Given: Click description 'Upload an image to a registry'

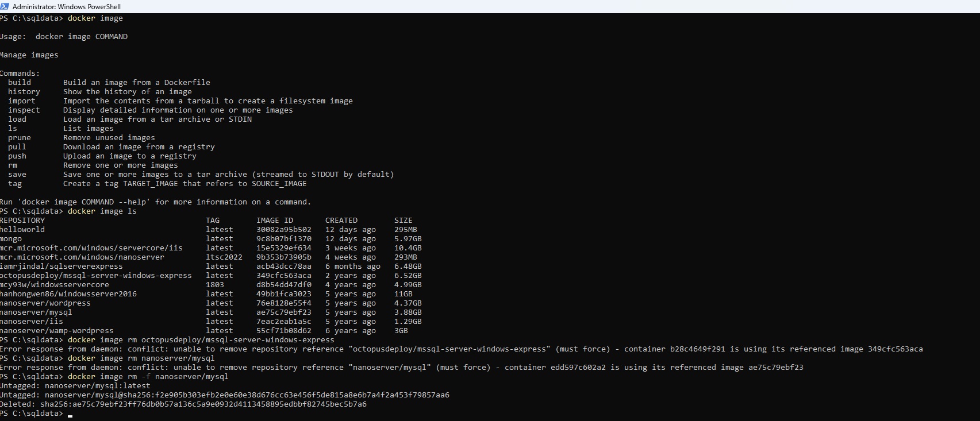Looking at the screenshot, I should [x=130, y=156].
